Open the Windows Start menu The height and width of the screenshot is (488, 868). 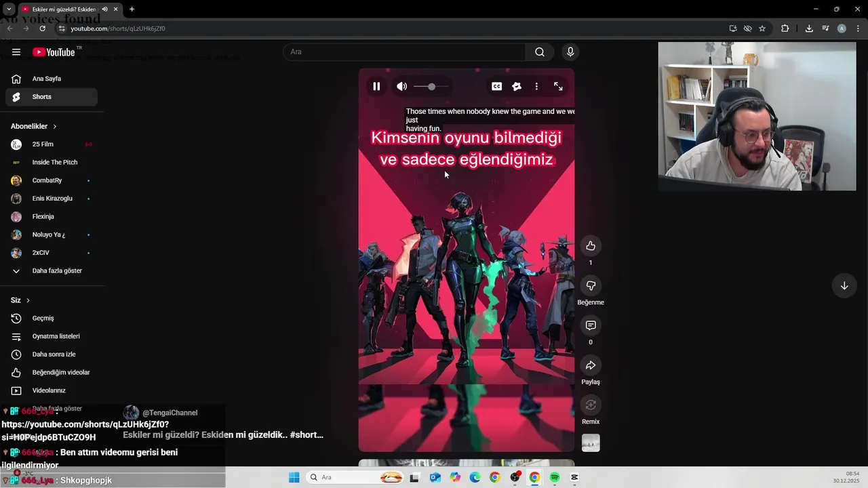(294, 478)
